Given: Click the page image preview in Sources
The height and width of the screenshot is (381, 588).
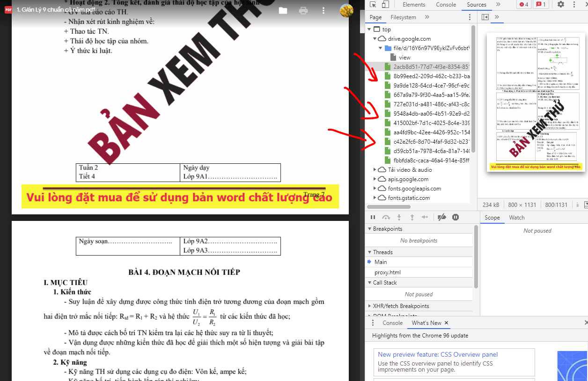Looking at the screenshot, I should (536, 103).
